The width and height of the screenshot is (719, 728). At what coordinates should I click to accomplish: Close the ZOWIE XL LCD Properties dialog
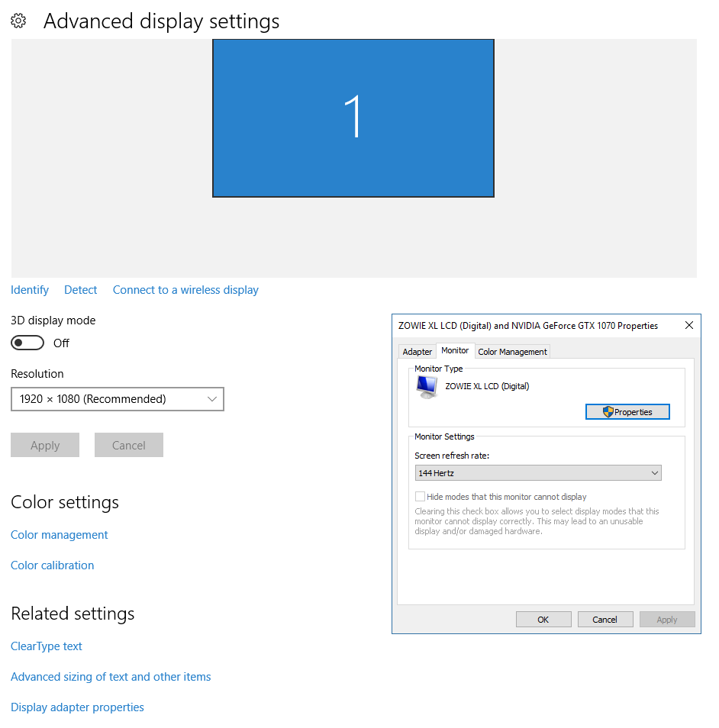coord(689,326)
